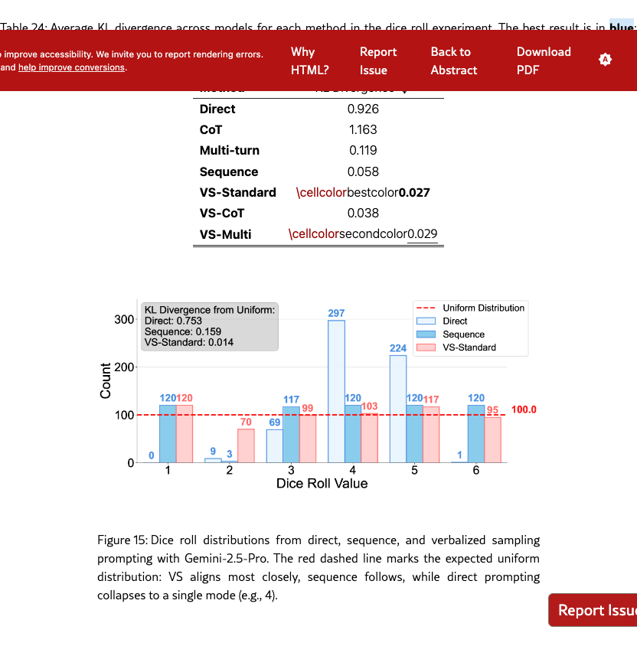Click the red 100.0 uniform line label

(524, 410)
